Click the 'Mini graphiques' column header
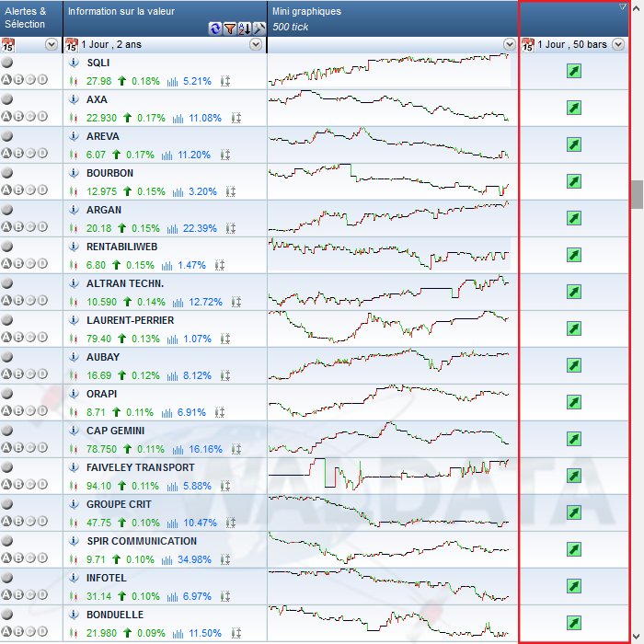 pos(306,11)
